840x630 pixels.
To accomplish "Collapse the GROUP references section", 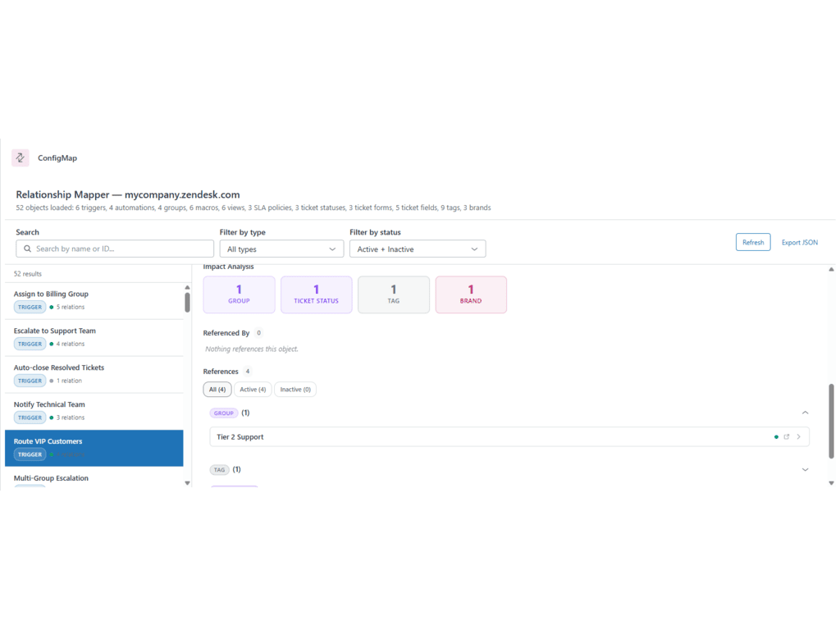I will pos(805,413).
